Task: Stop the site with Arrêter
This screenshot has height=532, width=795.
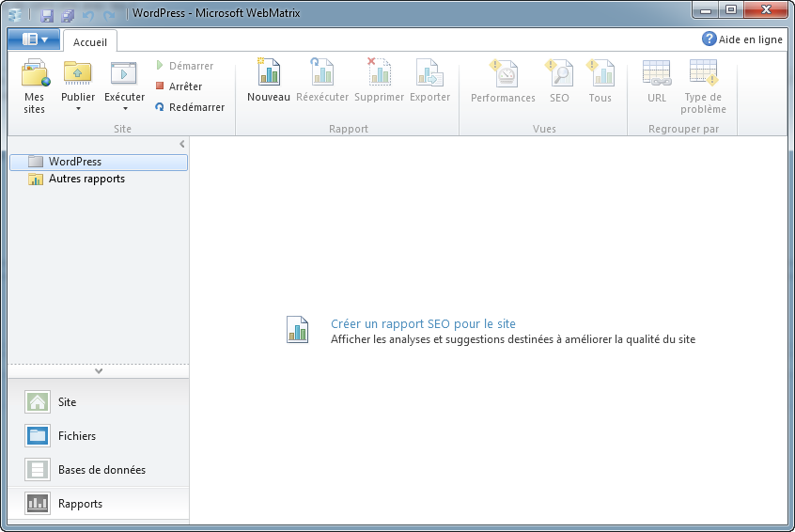Action: coord(179,86)
